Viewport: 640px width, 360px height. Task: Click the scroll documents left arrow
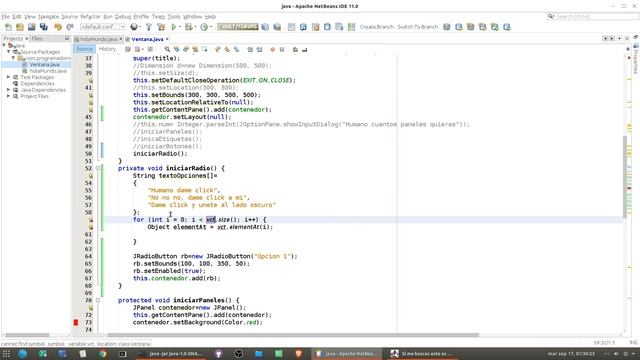coord(604,39)
